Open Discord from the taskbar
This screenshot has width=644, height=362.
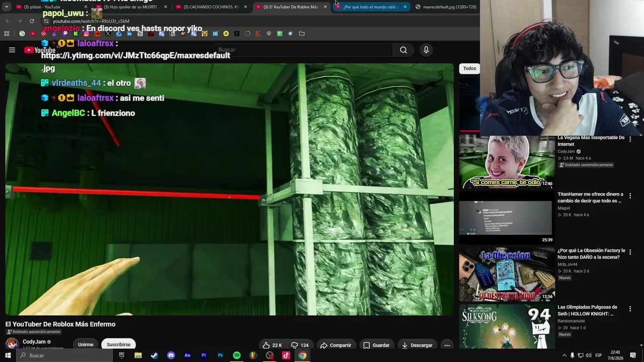[x=171, y=355]
